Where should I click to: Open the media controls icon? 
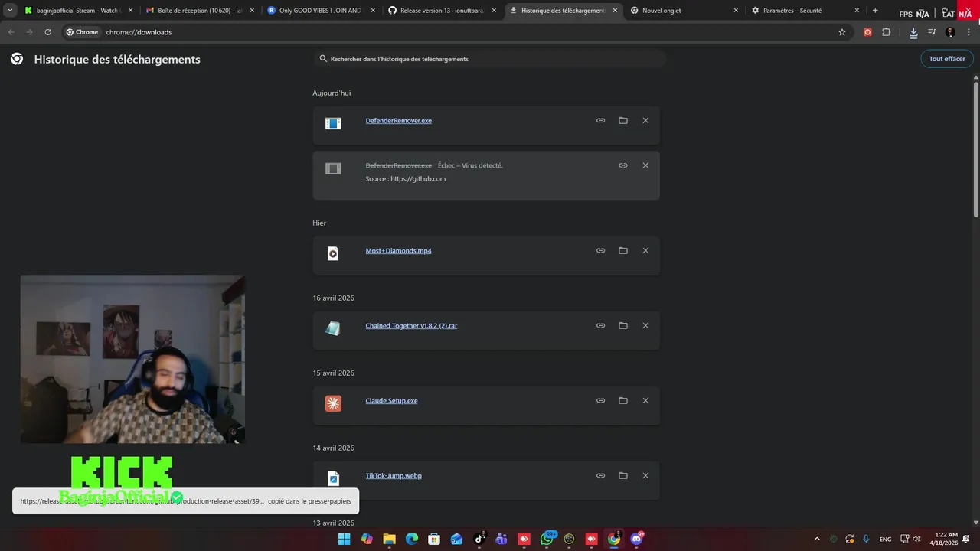932,32
